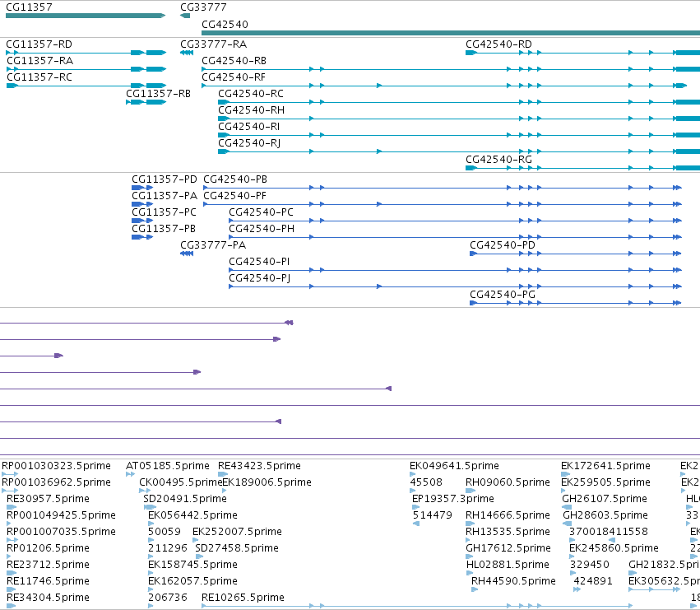This screenshot has height=610, width=700.
Task: Click protein label CG42540-PI
Action: pos(259,262)
